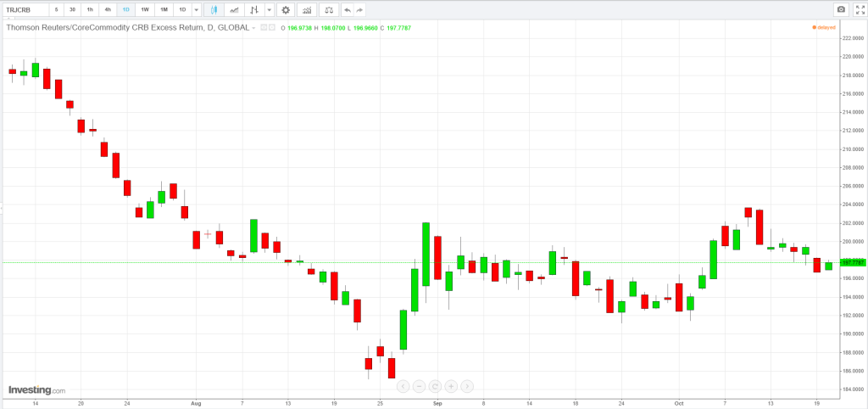Zoom in with the plus button
The height and width of the screenshot is (409, 868).
click(x=451, y=386)
